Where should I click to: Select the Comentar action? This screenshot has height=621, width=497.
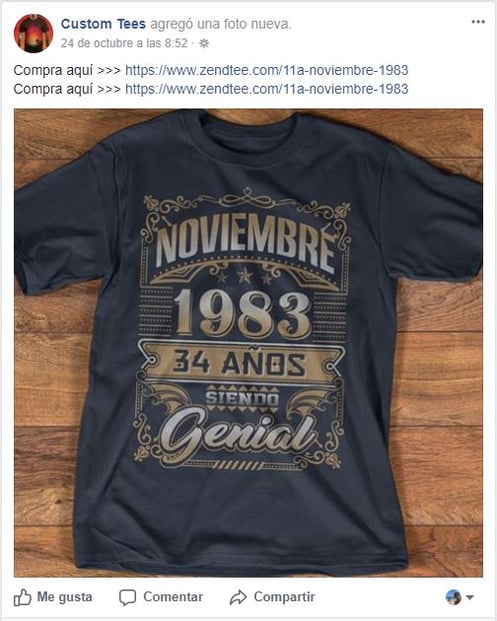161,597
